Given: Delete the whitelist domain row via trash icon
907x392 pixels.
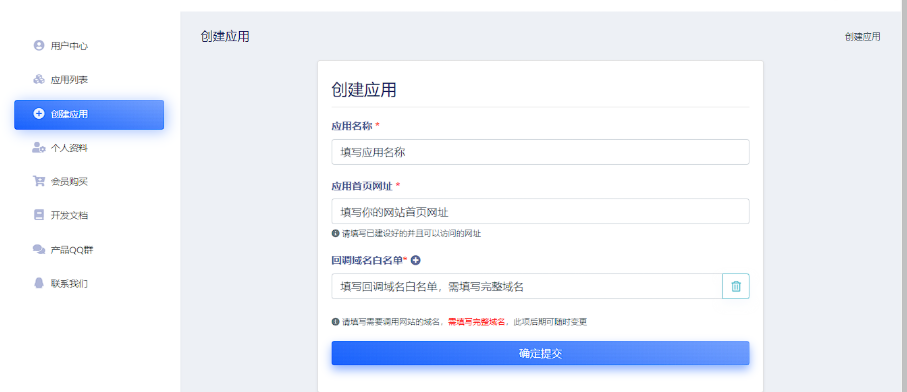Looking at the screenshot, I should tap(736, 286).
